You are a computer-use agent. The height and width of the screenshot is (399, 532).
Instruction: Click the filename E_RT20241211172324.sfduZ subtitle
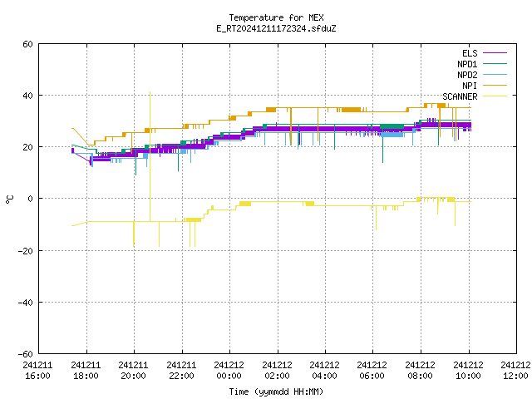coord(276,28)
